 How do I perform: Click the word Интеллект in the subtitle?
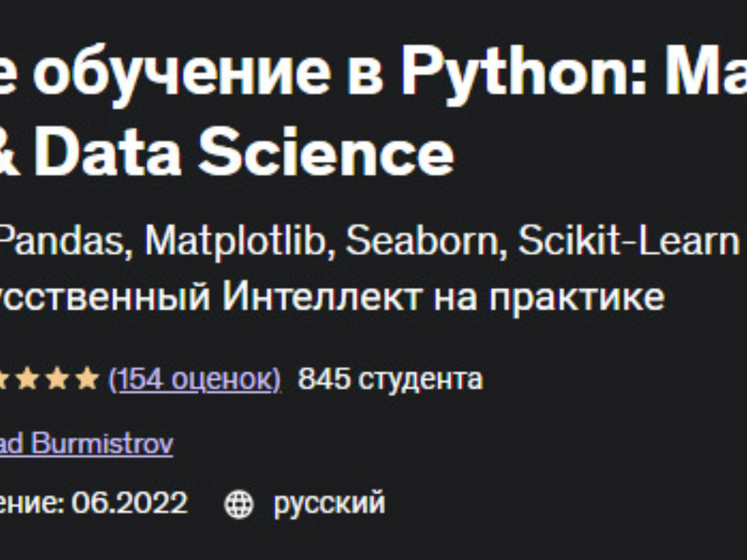point(322,297)
